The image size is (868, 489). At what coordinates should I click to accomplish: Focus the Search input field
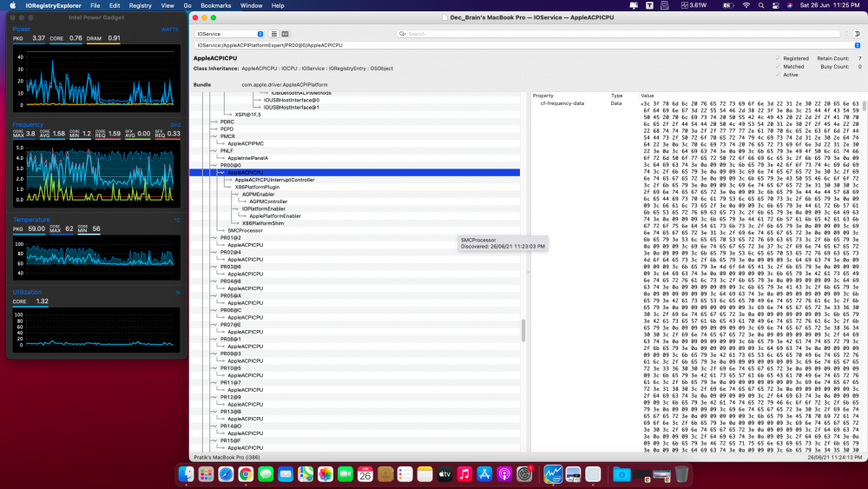click(x=619, y=34)
